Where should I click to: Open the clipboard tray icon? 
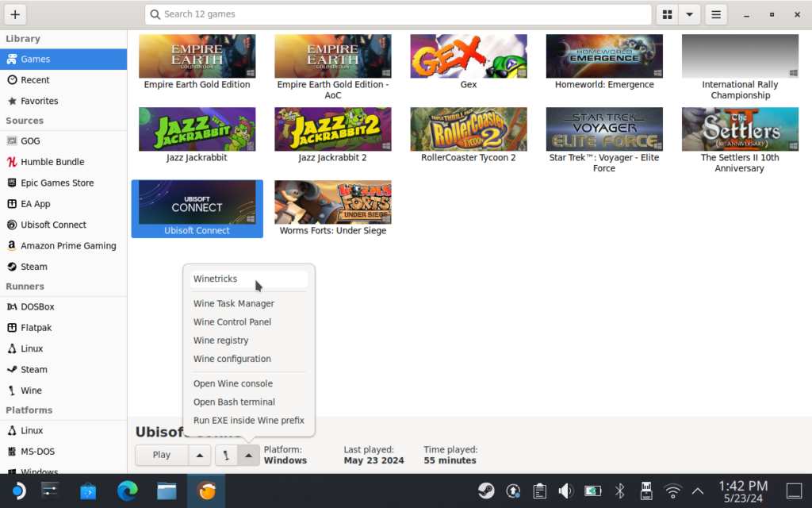click(539, 491)
